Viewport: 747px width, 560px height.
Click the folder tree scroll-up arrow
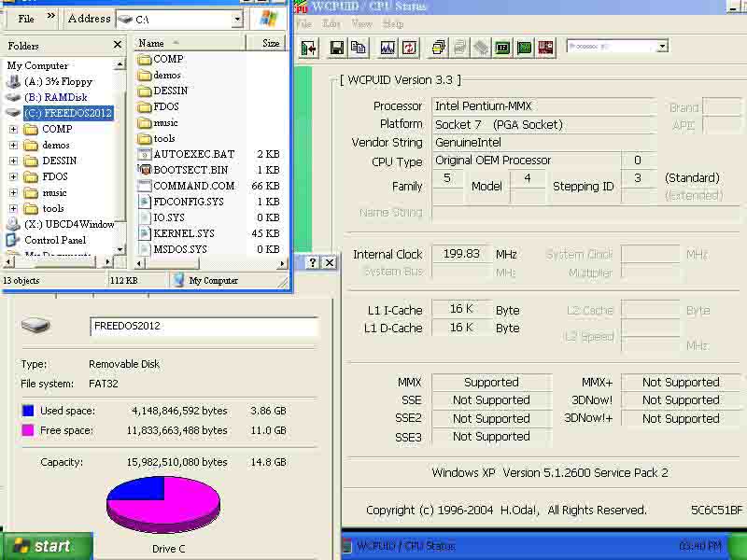pos(120,63)
